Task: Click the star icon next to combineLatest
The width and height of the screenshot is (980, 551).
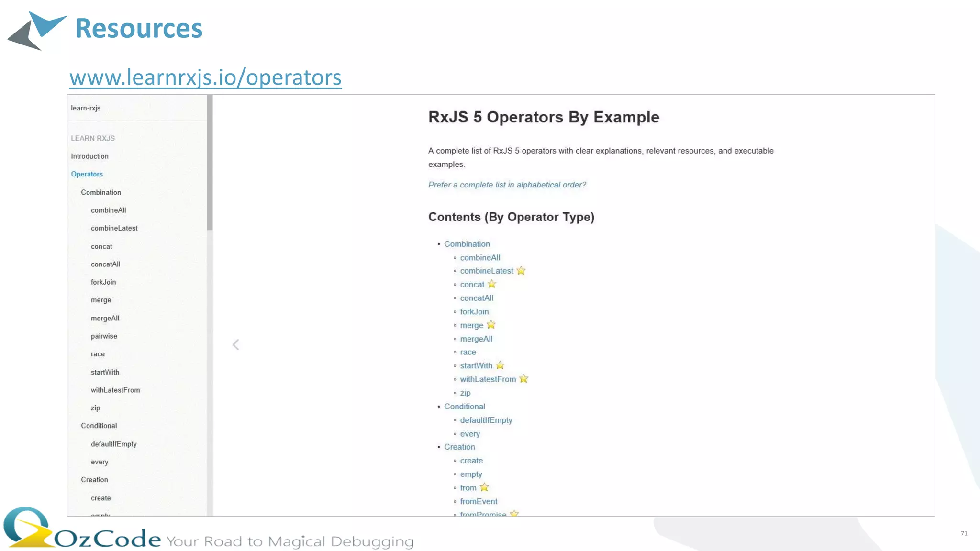Action: (521, 271)
